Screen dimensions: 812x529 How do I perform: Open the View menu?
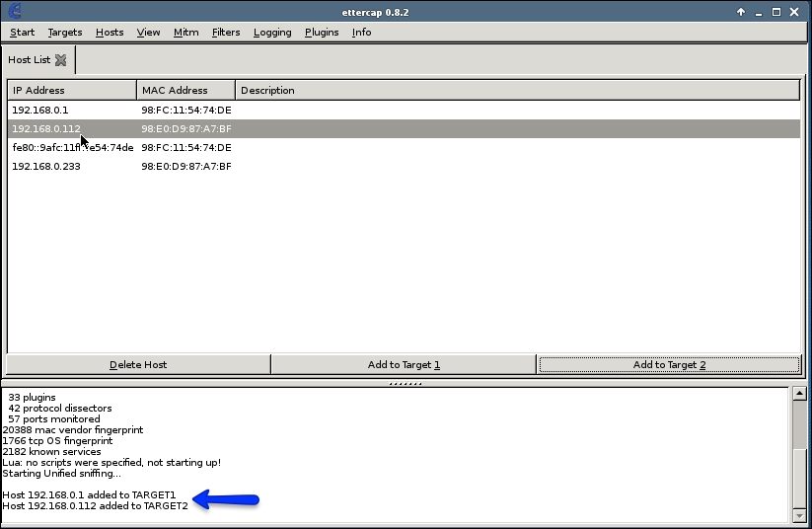pyautogui.click(x=148, y=33)
